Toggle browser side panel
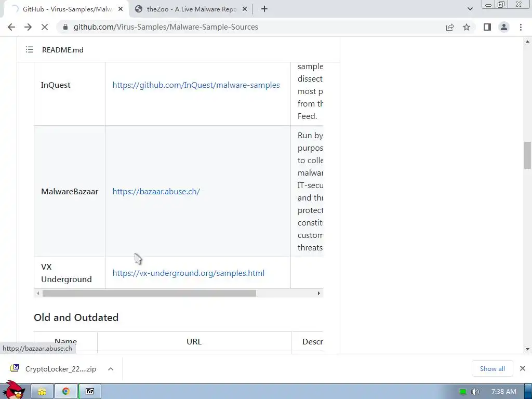This screenshot has height=399, width=532. pyautogui.click(x=487, y=27)
